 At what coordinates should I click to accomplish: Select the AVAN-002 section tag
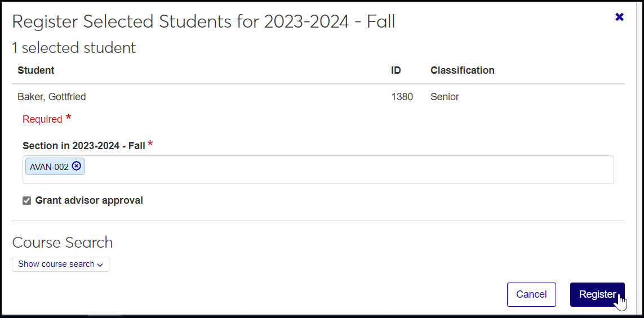pos(49,167)
